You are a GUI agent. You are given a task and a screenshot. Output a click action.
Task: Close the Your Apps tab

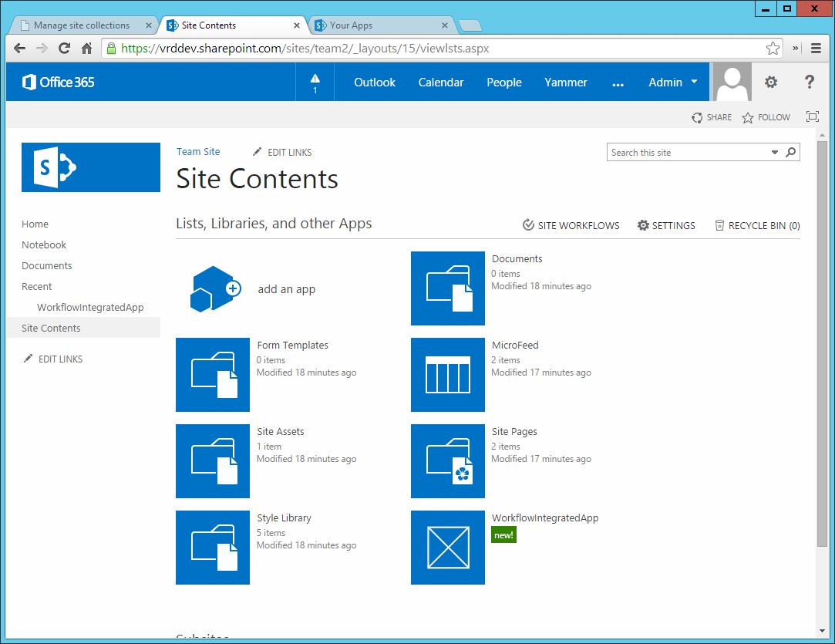(x=445, y=25)
